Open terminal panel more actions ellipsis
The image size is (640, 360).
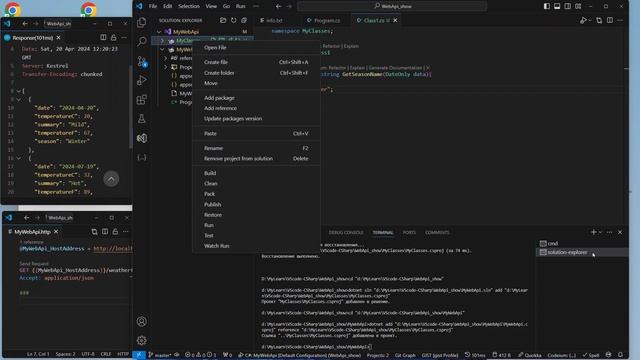[x=609, y=232]
